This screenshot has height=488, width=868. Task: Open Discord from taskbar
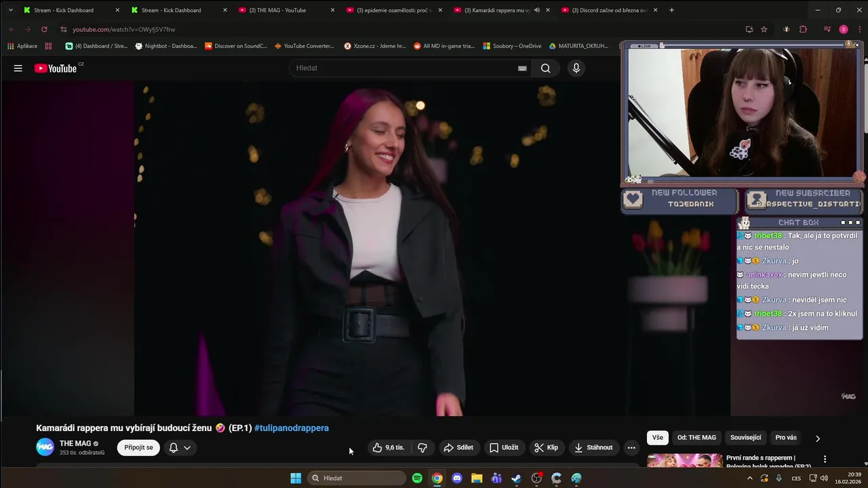pyautogui.click(x=457, y=478)
